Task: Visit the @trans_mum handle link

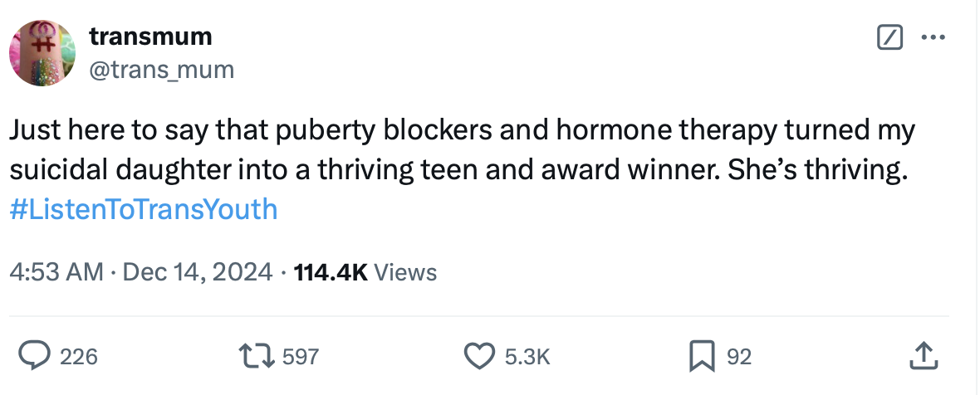Action: pyautogui.click(x=161, y=71)
